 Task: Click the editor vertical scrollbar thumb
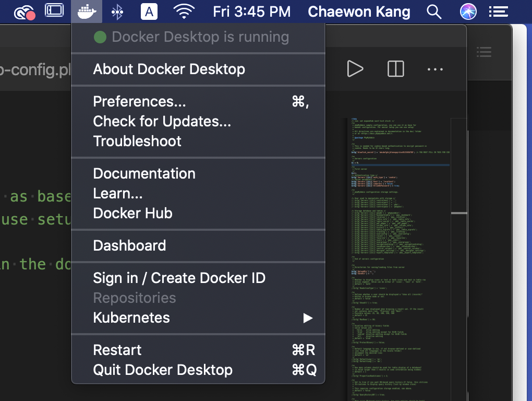(x=459, y=213)
